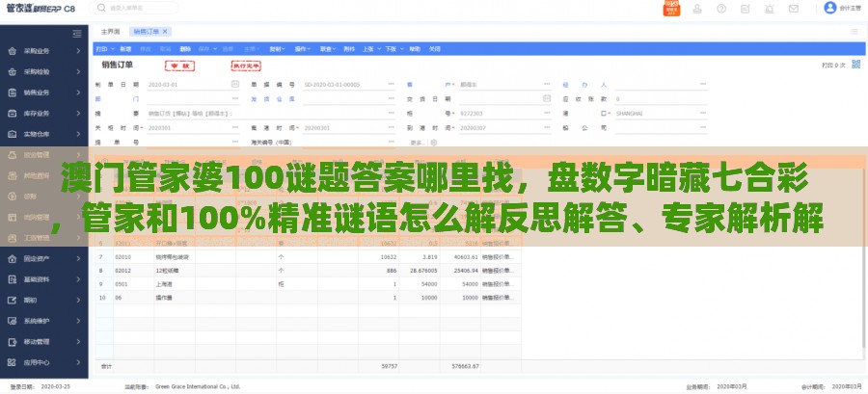Click the blue user avatar icon
This screenshot has height=394, width=868.
[829, 8]
